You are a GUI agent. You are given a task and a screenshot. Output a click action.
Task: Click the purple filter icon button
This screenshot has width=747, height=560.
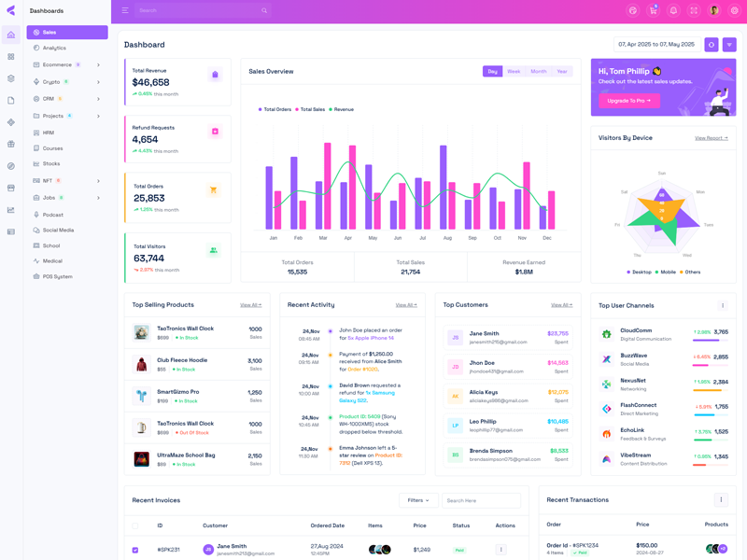coord(729,45)
